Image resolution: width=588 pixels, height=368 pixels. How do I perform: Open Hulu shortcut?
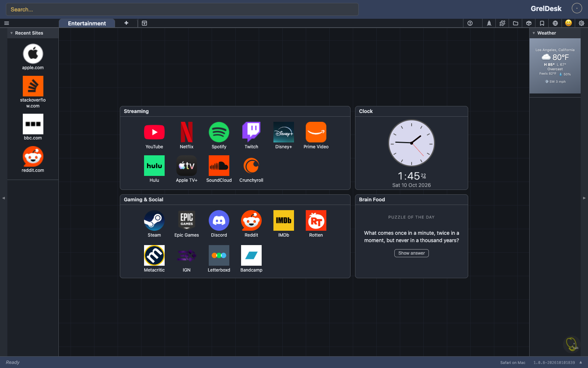coord(154,169)
